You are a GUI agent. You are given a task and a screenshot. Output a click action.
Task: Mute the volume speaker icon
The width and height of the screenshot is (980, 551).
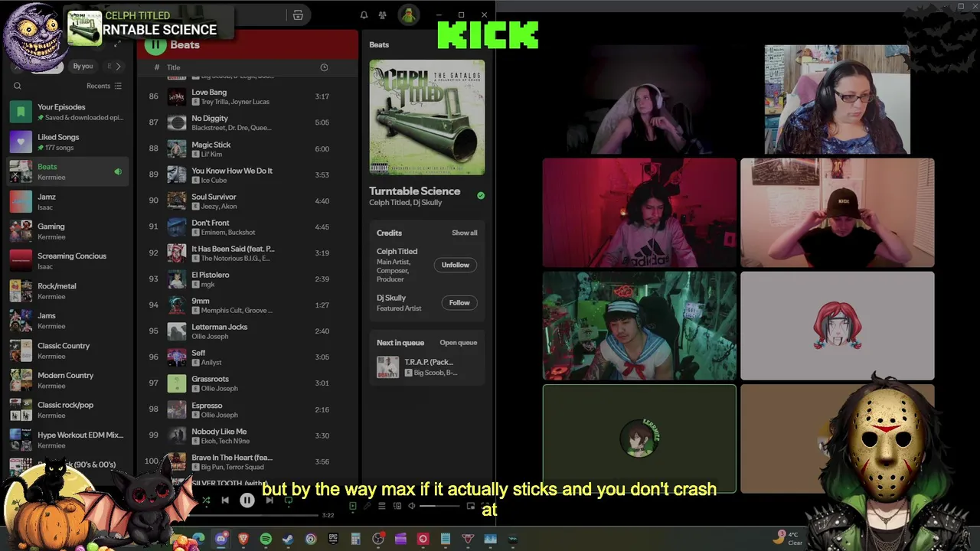point(411,506)
